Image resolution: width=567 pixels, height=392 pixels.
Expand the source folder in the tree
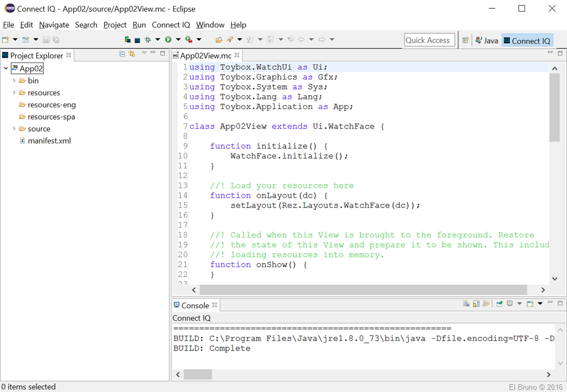click(14, 129)
